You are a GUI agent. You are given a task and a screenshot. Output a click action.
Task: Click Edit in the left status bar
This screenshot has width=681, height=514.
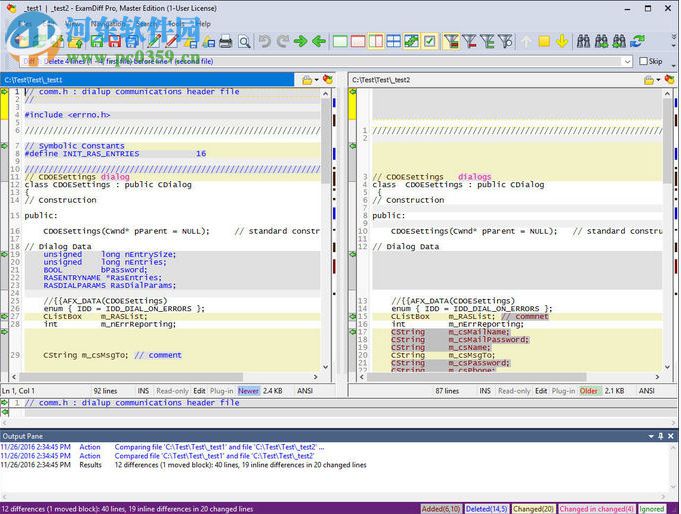[x=200, y=391]
